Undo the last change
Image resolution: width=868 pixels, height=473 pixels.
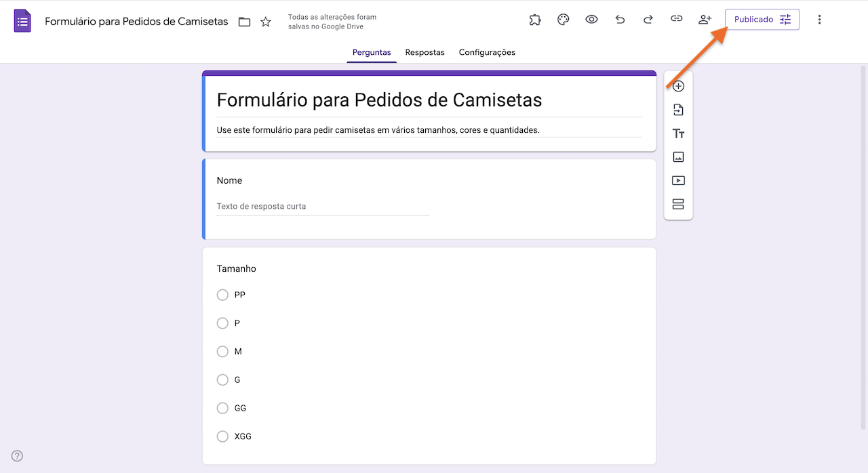point(620,19)
